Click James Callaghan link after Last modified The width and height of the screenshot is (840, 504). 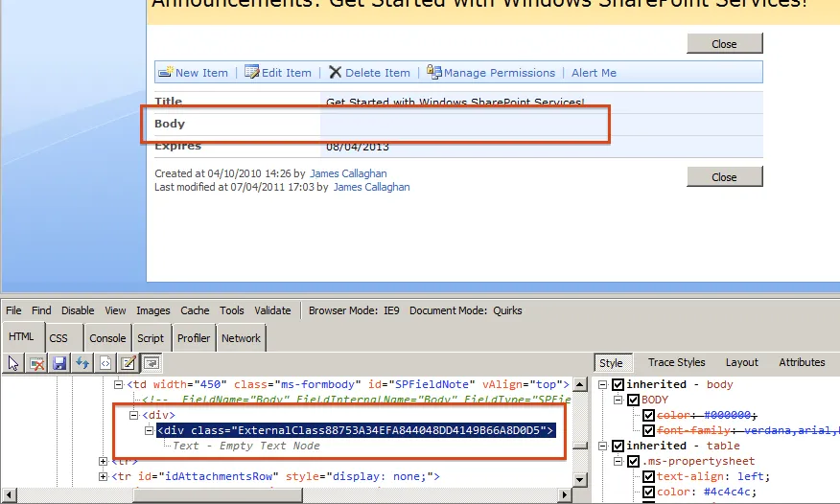pos(371,187)
